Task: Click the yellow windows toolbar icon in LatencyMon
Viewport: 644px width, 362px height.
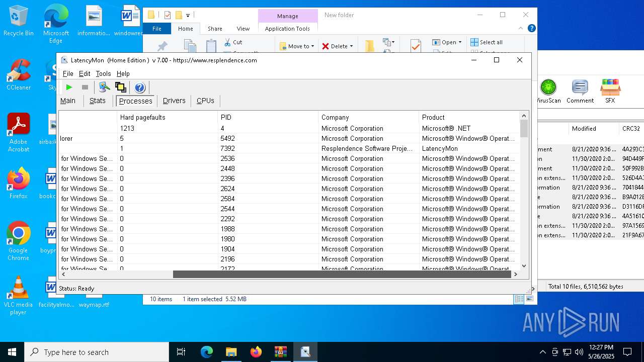Action: (x=120, y=87)
